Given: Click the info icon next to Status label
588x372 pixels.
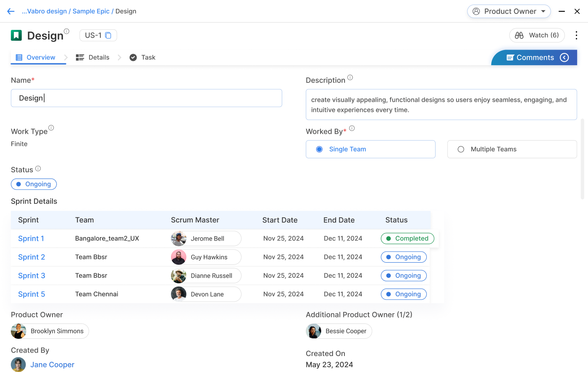Looking at the screenshot, I should click(x=38, y=169).
